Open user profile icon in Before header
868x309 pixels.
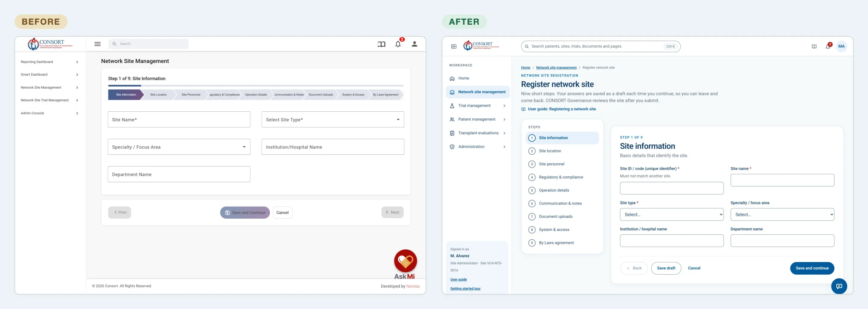pyautogui.click(x=414, y=44)
